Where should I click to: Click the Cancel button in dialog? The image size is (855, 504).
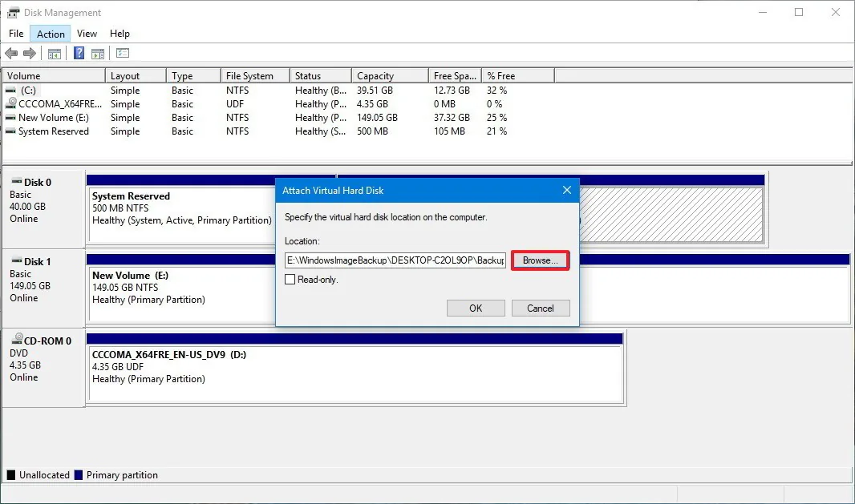point(541,308)
